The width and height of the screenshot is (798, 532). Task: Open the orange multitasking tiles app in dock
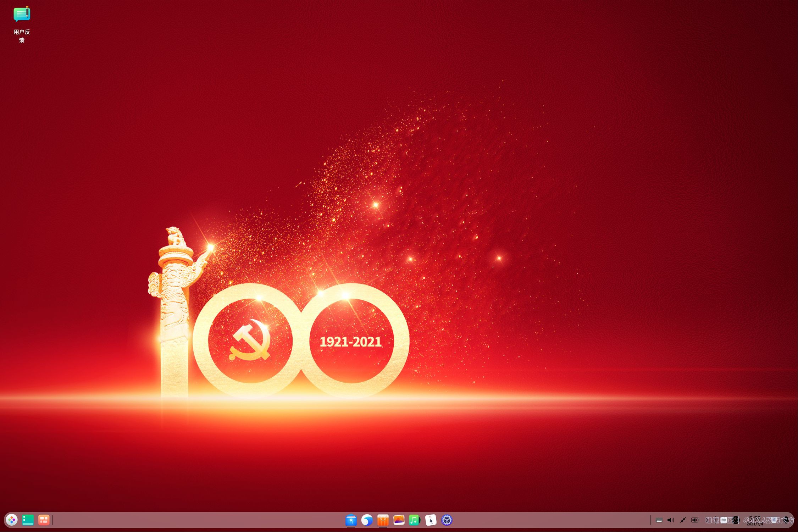(44, 520)
